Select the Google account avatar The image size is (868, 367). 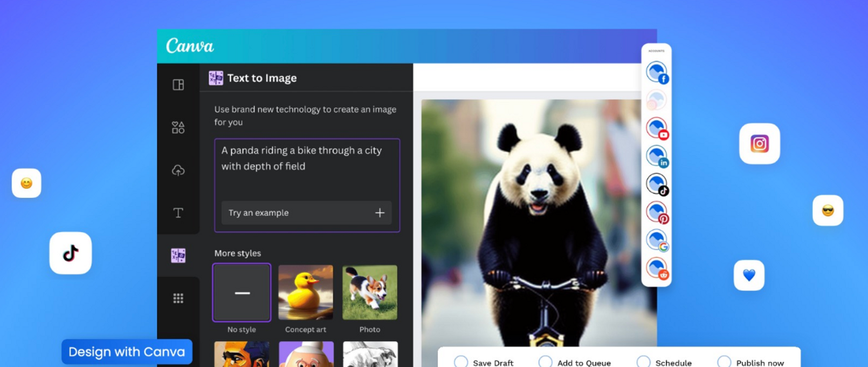[657, 241]
